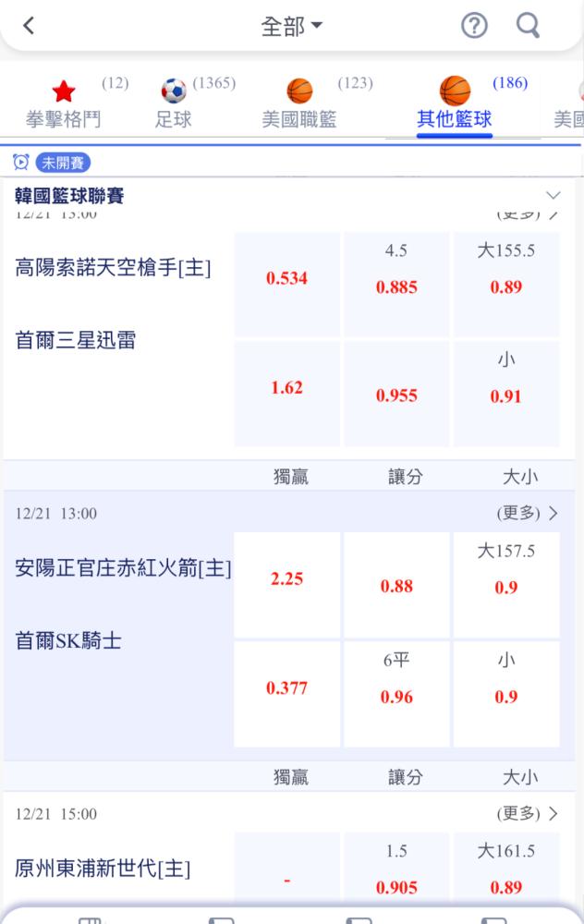The image size is (584, 924).
Task: Expand 更多 for 12/21 15:00 match
Action: pos(527,814)
